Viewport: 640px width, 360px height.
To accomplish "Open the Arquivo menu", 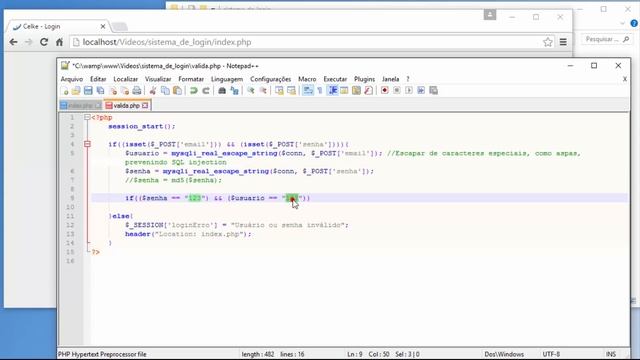I will [71, 79].
